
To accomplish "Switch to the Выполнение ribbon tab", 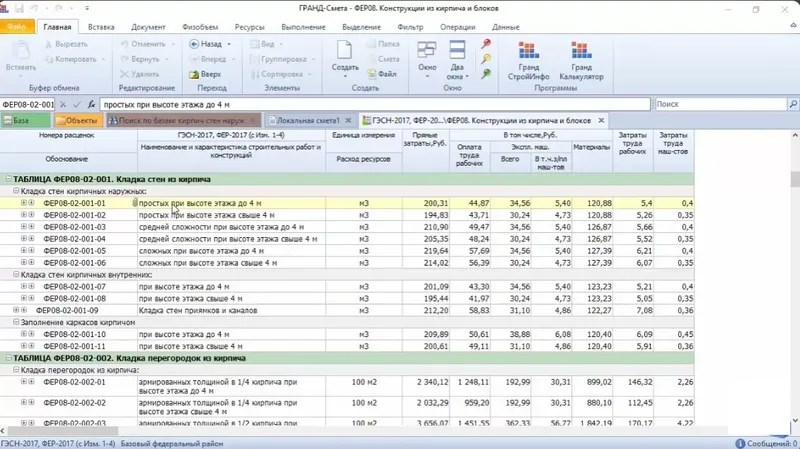I will pyautogui.click(x=303, y=27).
